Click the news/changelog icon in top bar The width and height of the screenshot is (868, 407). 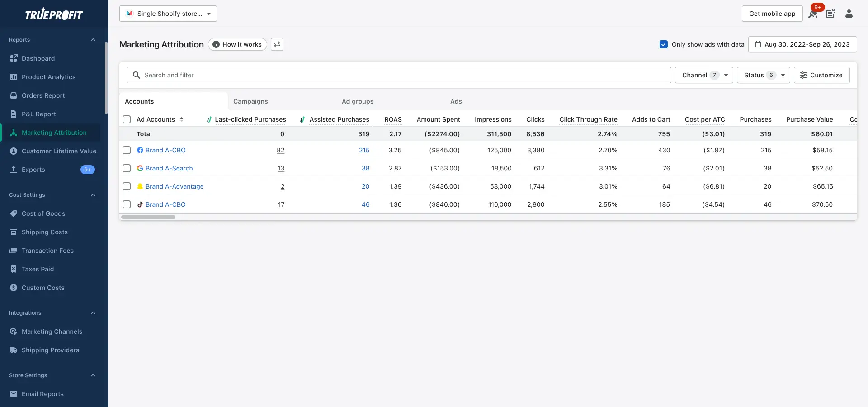click(x=831, y=14)
